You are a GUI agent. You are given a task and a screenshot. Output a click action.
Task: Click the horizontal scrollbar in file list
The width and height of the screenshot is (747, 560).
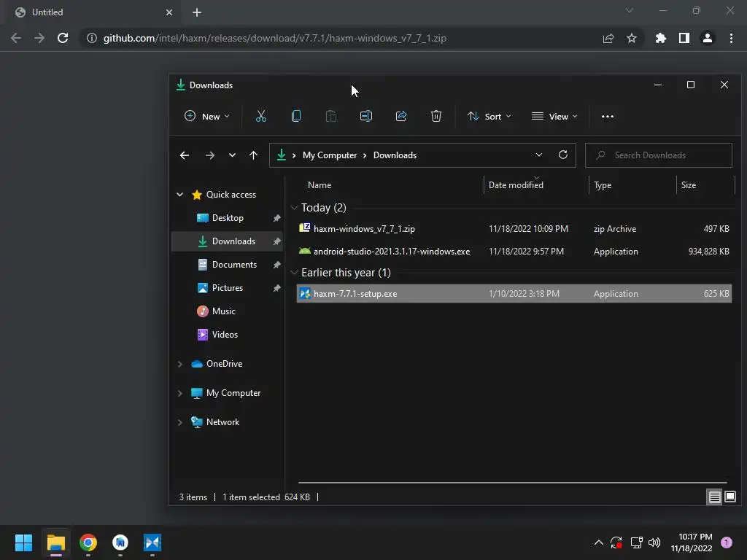pyautogui.click(x=513, y=483)
